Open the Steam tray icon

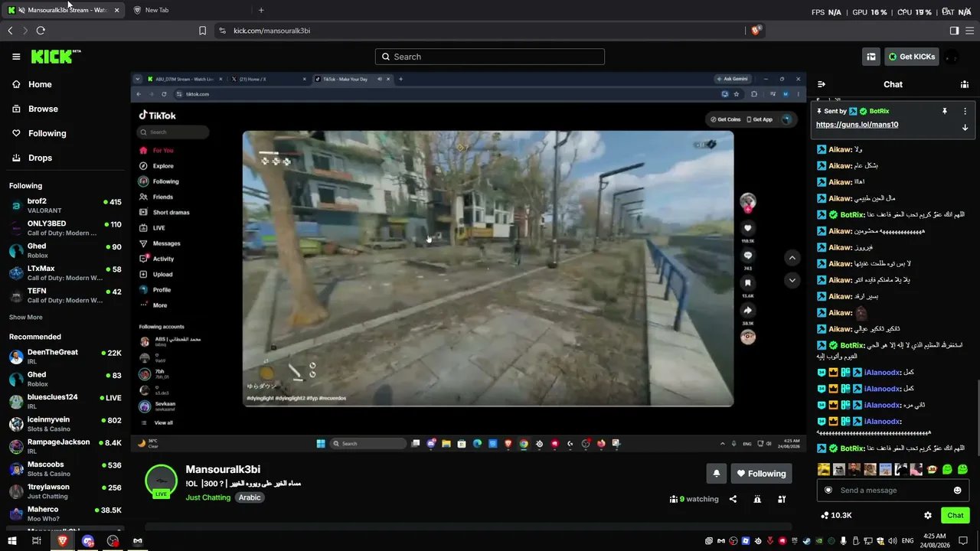tap(805, 541)
